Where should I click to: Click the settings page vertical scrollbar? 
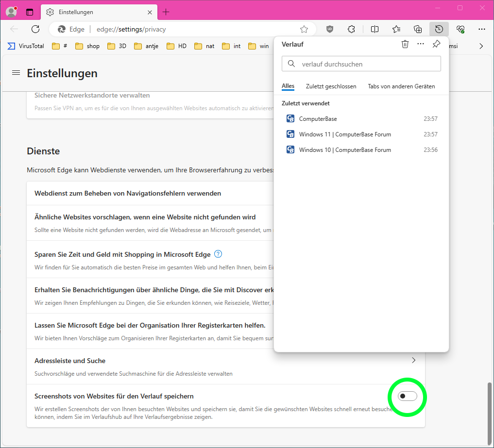click(489, 414)
